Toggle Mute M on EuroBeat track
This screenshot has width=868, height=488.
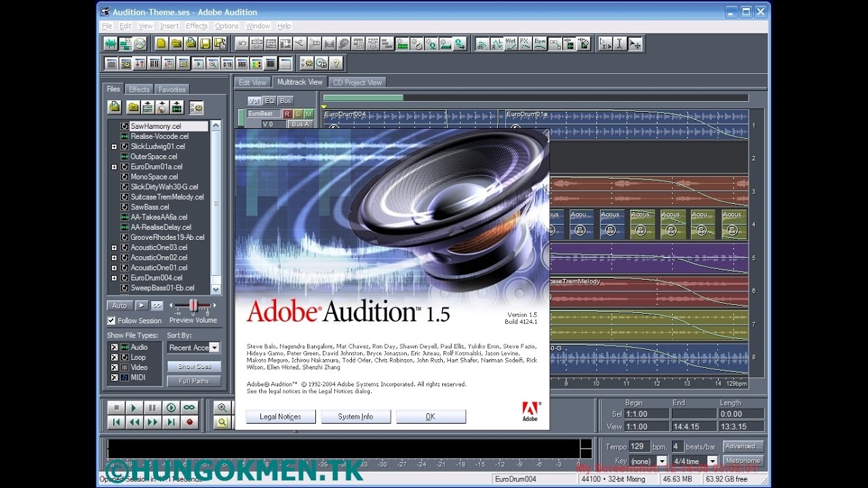tap(309, 114)
